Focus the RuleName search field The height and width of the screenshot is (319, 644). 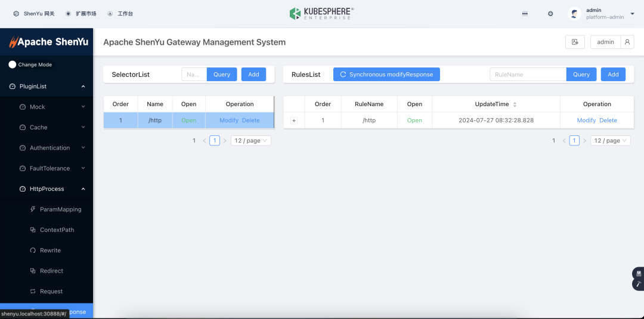[528, 75]
